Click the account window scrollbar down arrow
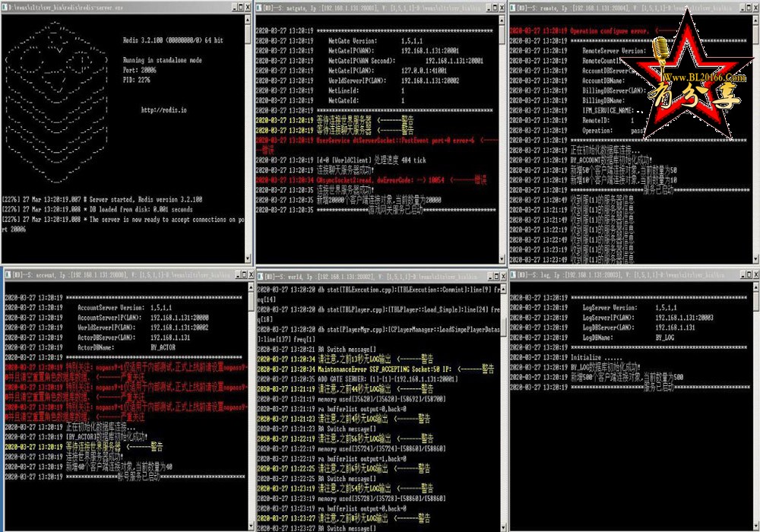Image resolution: width=760 pixels, height=532 pixels. (x=251, y=526)
